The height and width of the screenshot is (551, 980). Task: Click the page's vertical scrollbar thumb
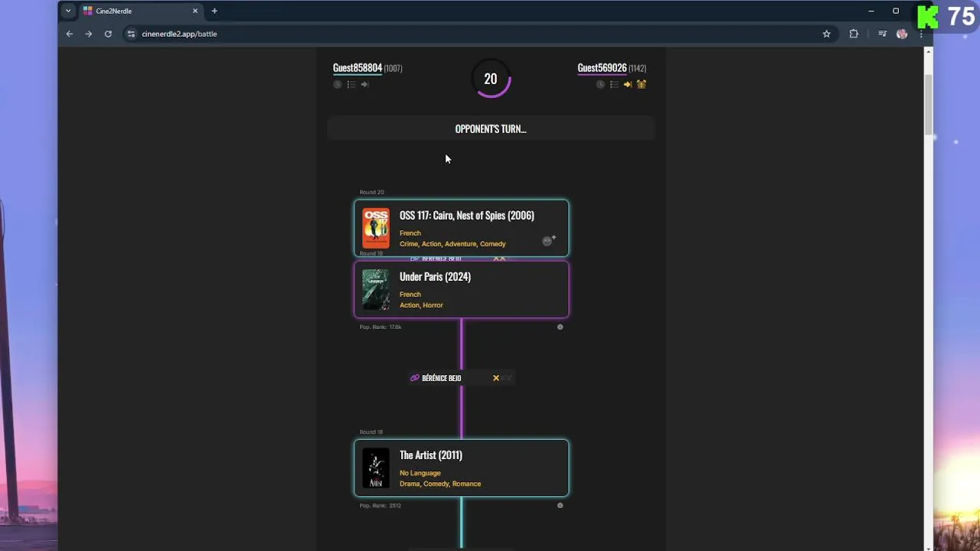(x=928, y=103)
